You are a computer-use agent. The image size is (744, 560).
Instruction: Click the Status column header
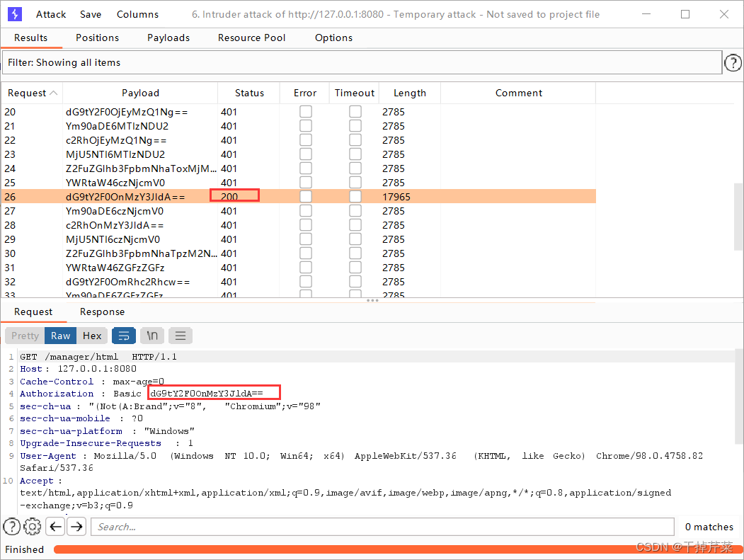pos(249,93)
